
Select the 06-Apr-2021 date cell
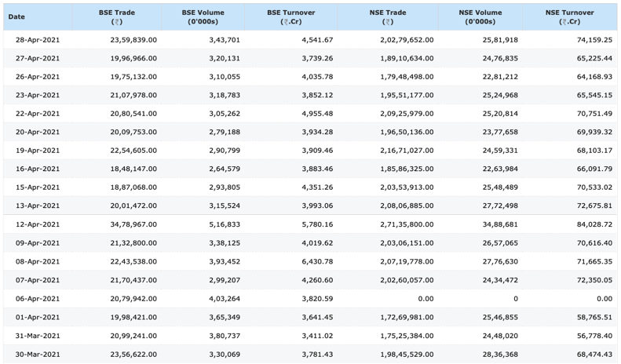(x=38, y=299)
